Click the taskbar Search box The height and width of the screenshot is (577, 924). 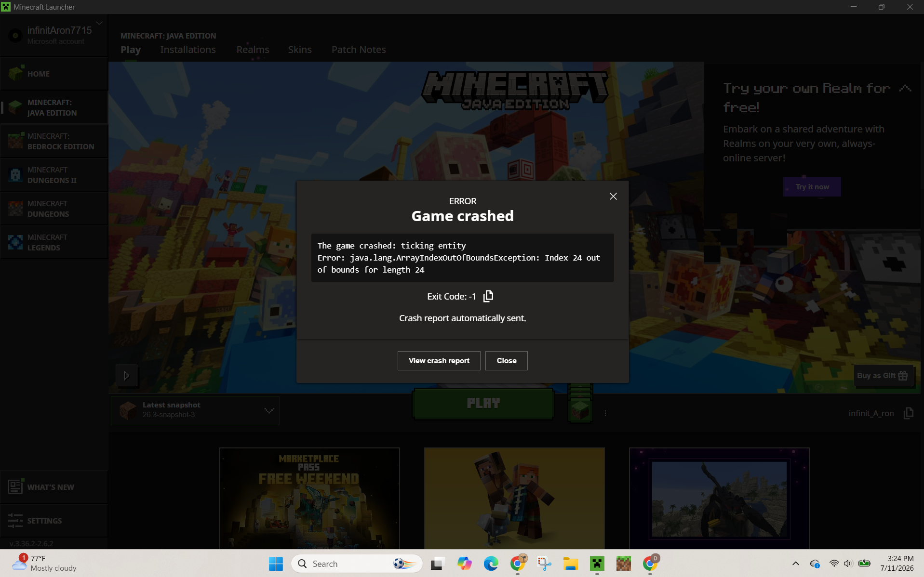click(357, 564)
